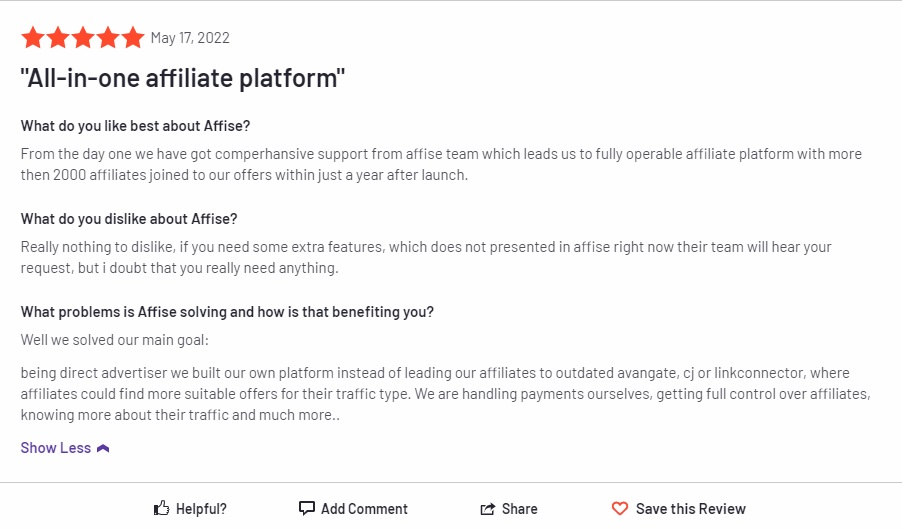Collapse the review via Show Less chevron

coord(103,448)
